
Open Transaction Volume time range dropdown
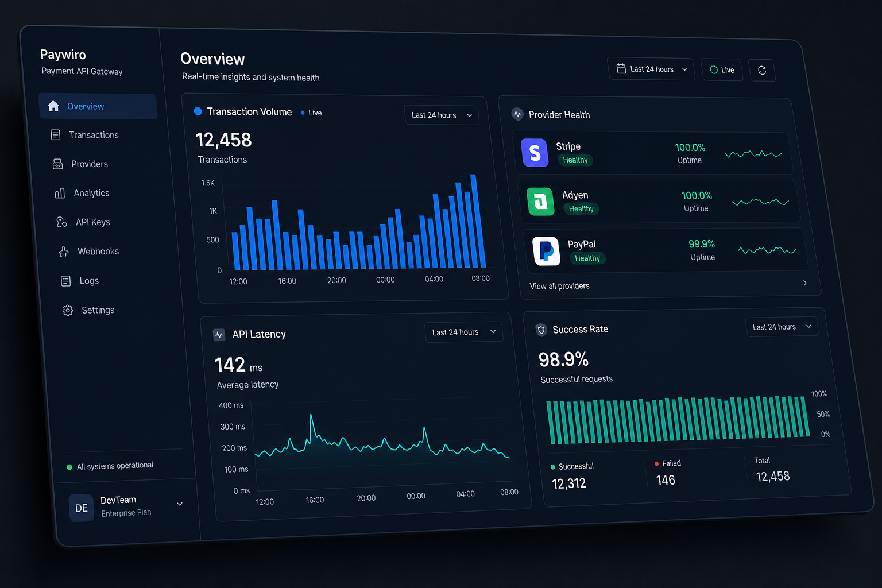tap(442, 115)
